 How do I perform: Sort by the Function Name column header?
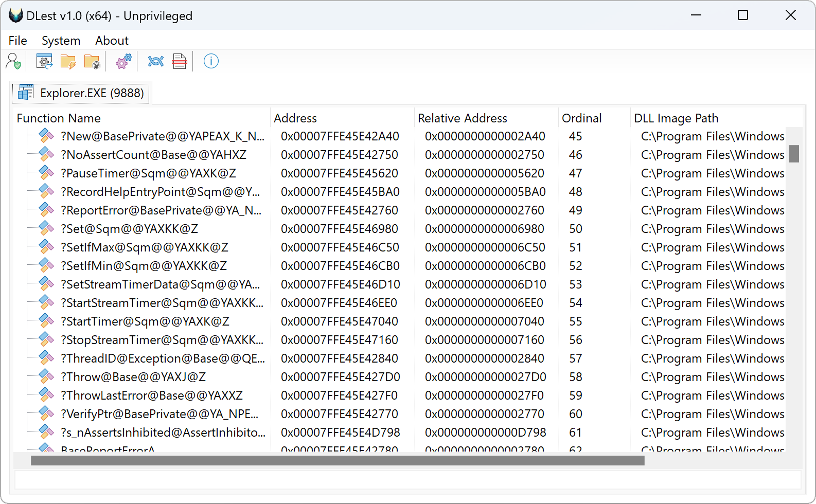(x=141, y=118)
